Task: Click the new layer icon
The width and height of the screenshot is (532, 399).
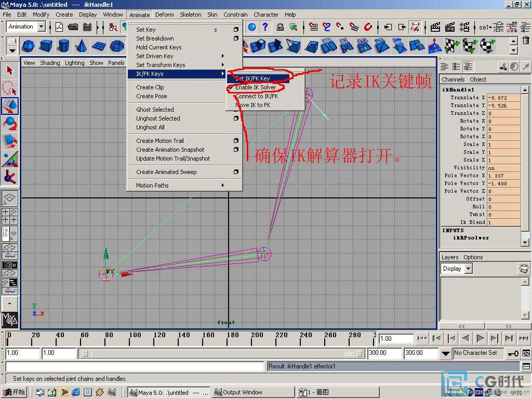Action: tap(524, 269)
